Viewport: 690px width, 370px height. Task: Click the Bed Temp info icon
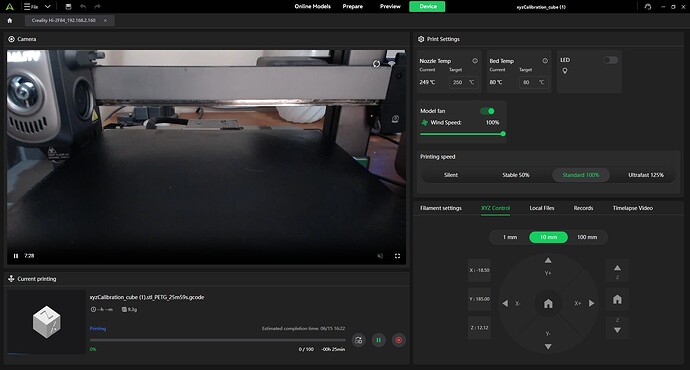coord(545,61)
